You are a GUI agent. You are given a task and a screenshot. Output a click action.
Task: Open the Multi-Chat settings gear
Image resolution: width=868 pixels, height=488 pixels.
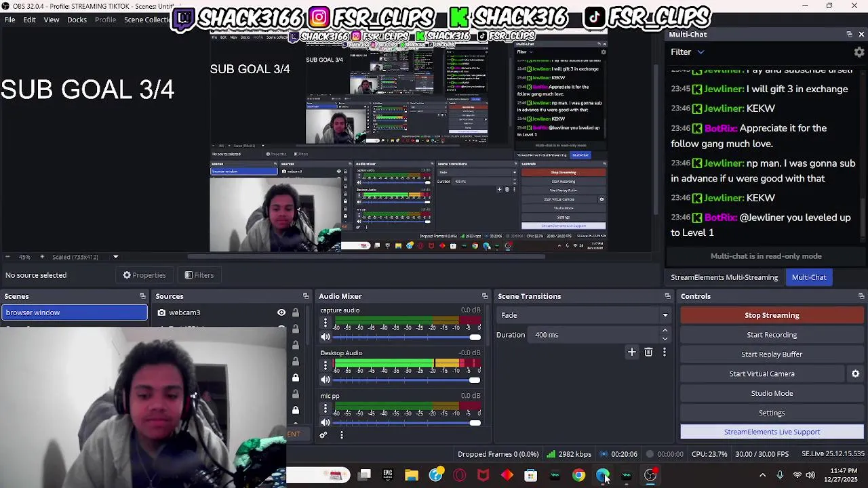click(x=859, y=52)
